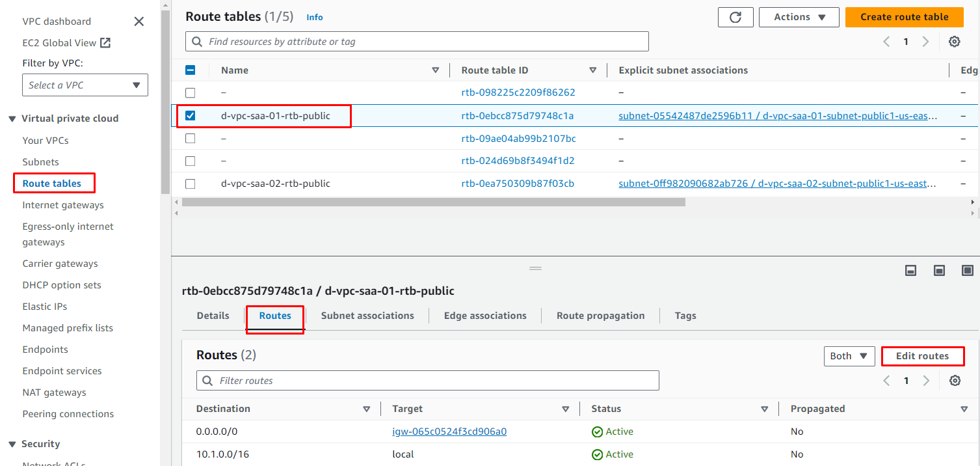The image size is (980, 466).
Task: Open route tables preferences gear icon
Action: click(x=954, y=42)
